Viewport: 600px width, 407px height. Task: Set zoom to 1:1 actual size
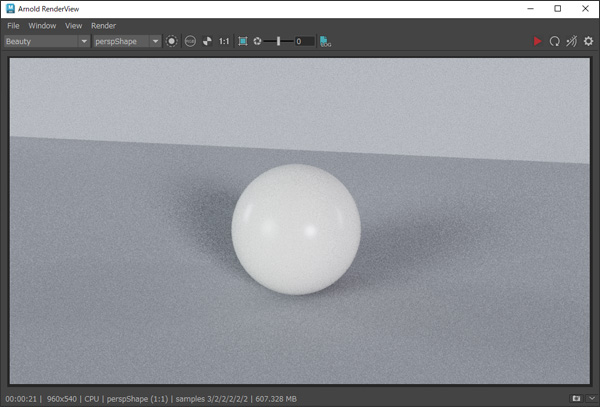point(224,41)
